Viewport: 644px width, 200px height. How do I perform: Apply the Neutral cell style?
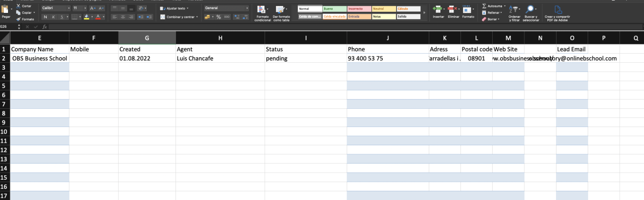point(384,9)
